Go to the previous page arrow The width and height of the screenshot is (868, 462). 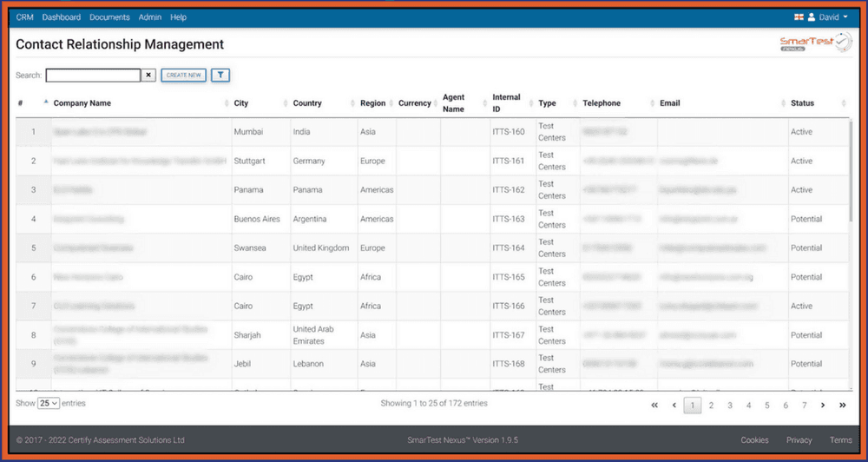[674, 406]
